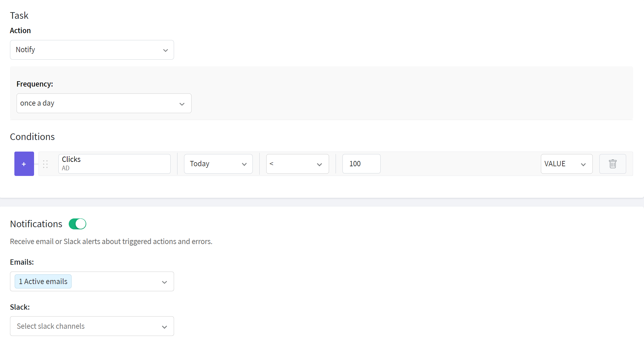This screenshot has width=644, height=345.
Task: Click the less-than operator dropdown arrow
Action: (320, 164)
